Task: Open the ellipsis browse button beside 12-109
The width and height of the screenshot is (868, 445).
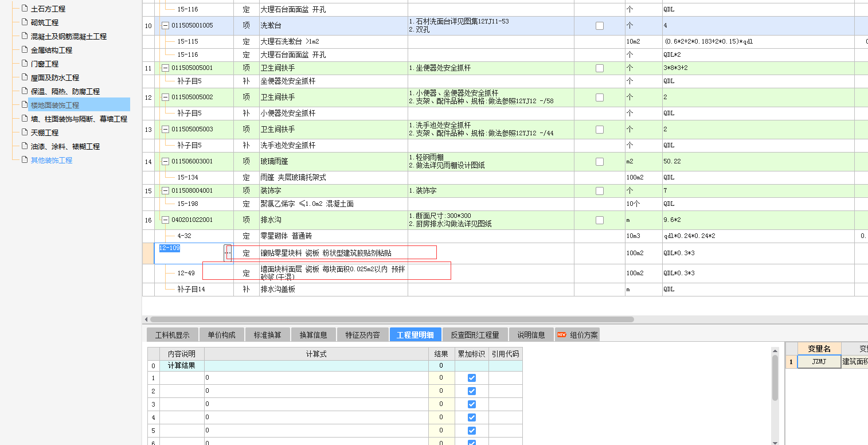Action: coord(228,253)
